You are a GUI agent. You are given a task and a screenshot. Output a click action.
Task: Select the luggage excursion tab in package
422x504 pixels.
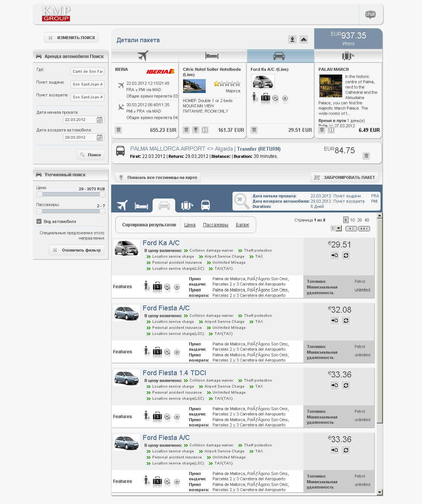pyautogui.click(x=348, y=56)
